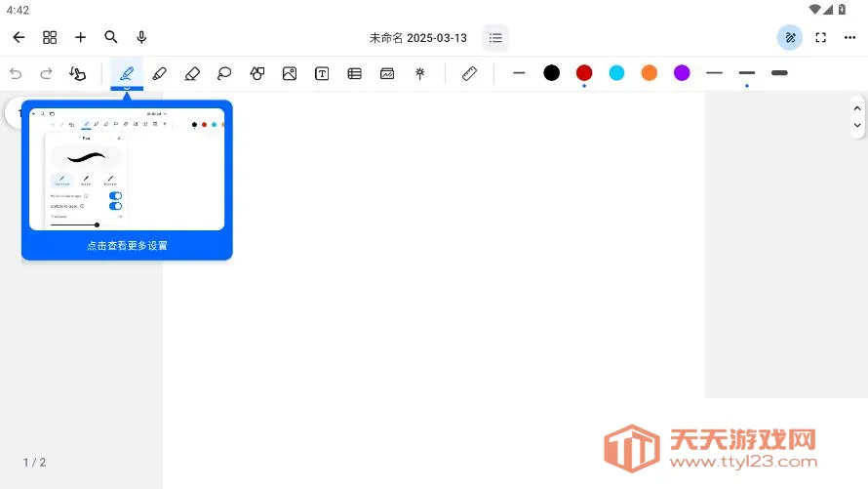Pick the cyan color swatch
This screenshot has width=868, height=489.
coord(616,72)
